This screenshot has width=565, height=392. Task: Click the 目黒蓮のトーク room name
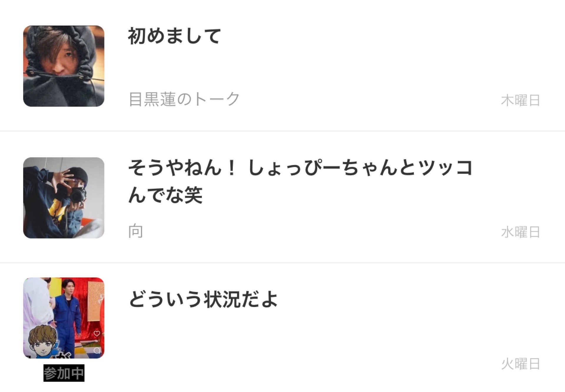184,99
